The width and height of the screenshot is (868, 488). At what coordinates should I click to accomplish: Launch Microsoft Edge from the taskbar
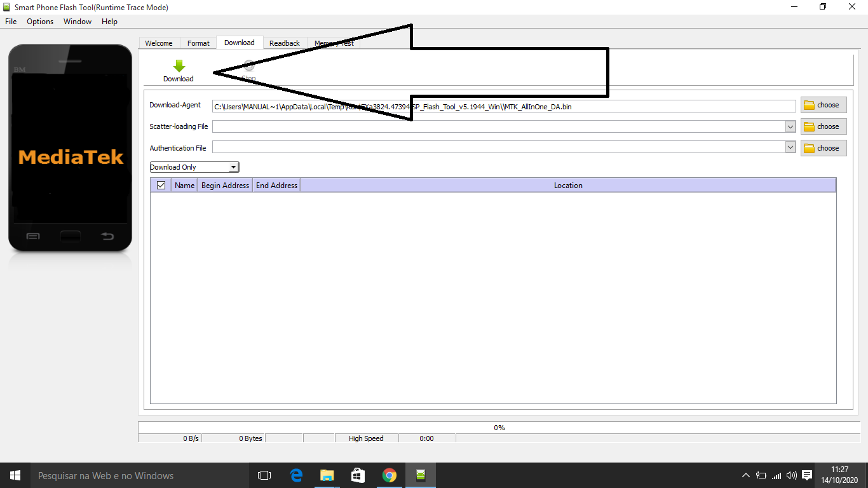(x=296, y=475)
